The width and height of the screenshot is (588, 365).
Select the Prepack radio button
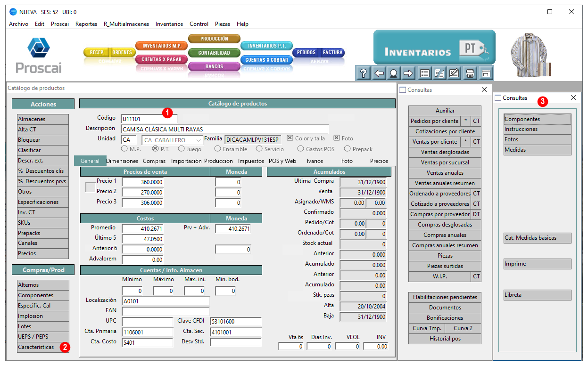tap(348, 149)
